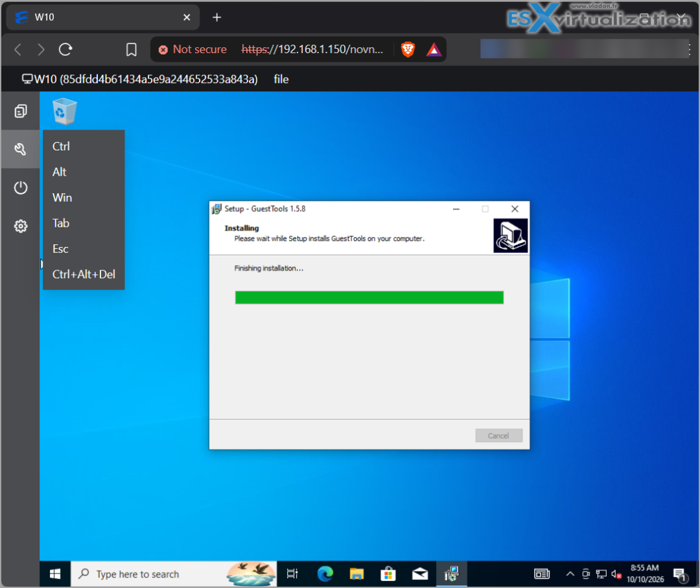The image size is (700, 588).
Task: Click the Type here to search box
Action: pyautogui.click(x=174, y=574)
